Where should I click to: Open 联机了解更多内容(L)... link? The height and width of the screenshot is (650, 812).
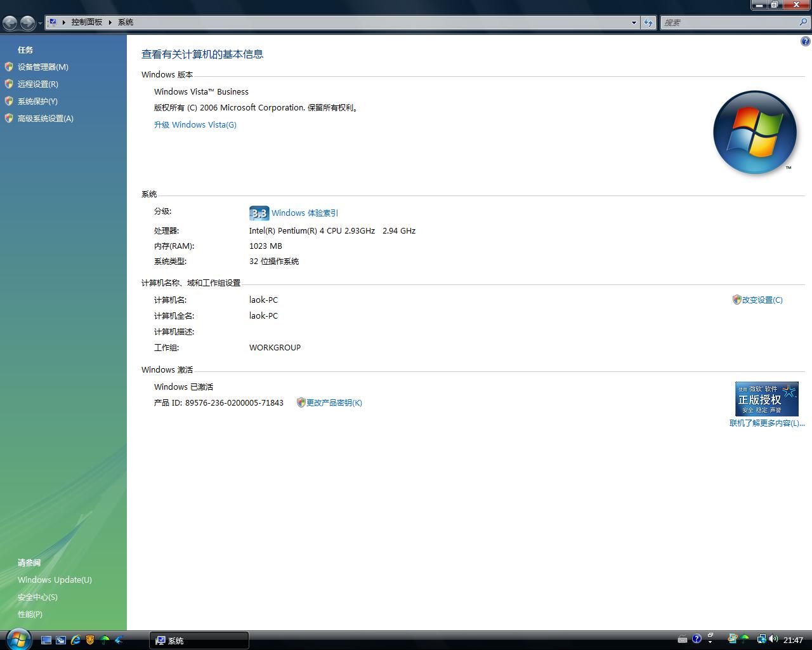[767, 423]
